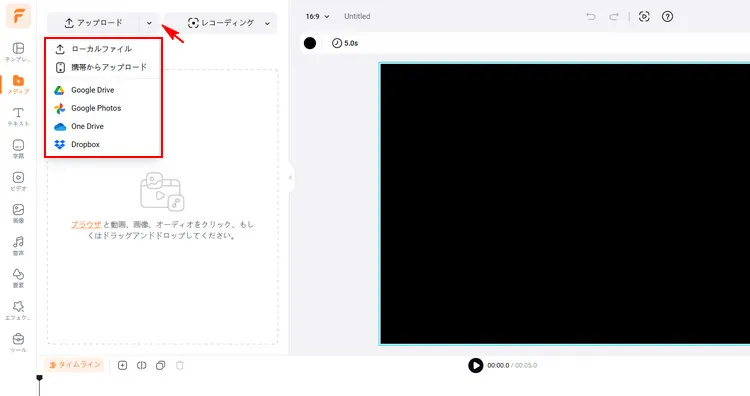
Task: Open the Elements (要素) sidebar panel
Action: (x=18, y=278)
